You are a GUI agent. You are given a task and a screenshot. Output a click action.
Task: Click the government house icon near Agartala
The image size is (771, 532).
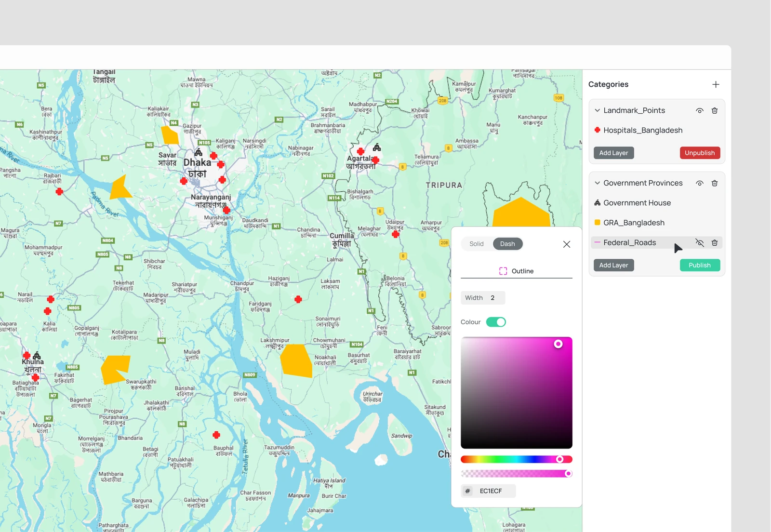(377, 147)
